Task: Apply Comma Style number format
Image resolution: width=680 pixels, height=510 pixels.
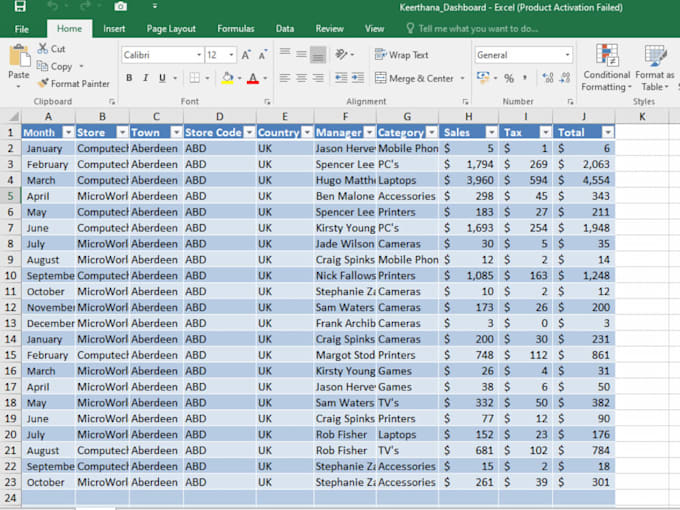Action: 525,78
